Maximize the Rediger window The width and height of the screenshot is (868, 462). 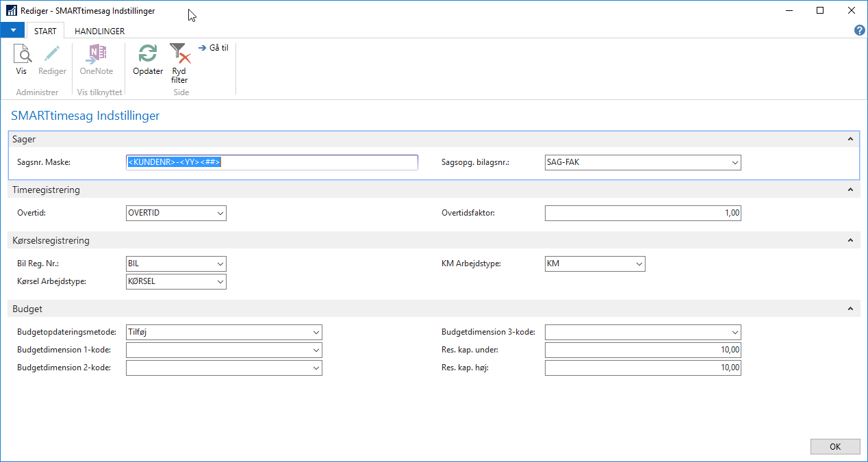coord(820,11)
